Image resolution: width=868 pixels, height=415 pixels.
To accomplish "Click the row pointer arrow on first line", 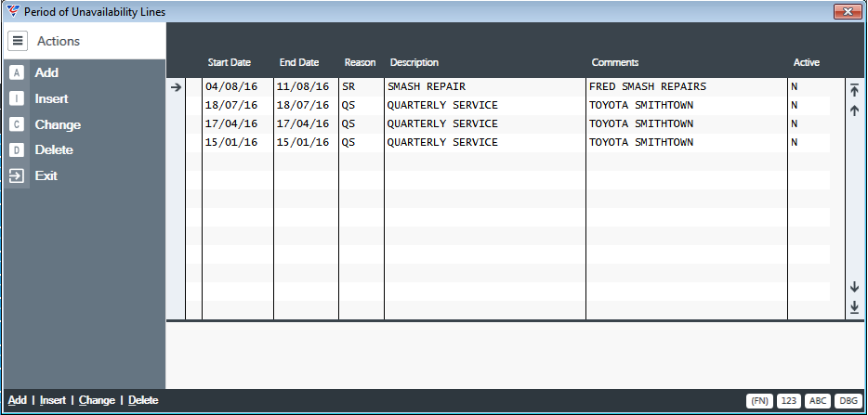I will [176, 87].
